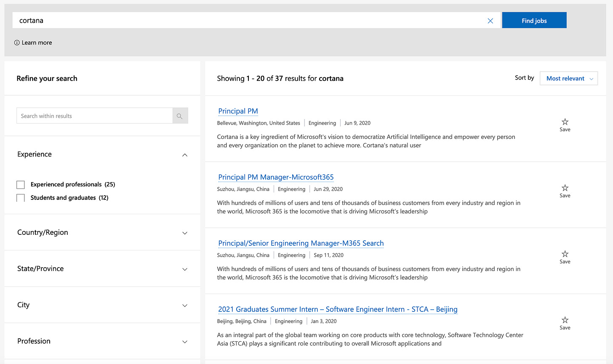613x364 pixels.
Task: Click the 'Jun 9, 2020' date text
Action: click(x=357, y=123)
